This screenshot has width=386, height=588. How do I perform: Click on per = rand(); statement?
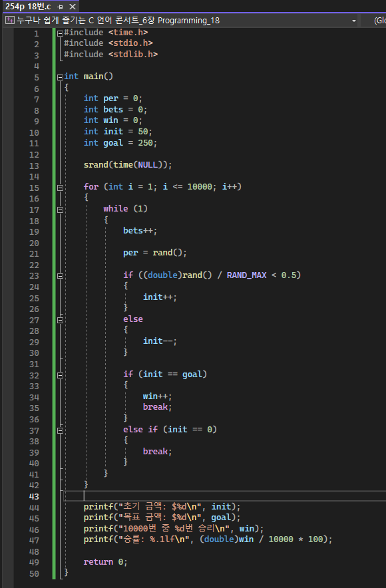tap(154, 253)
